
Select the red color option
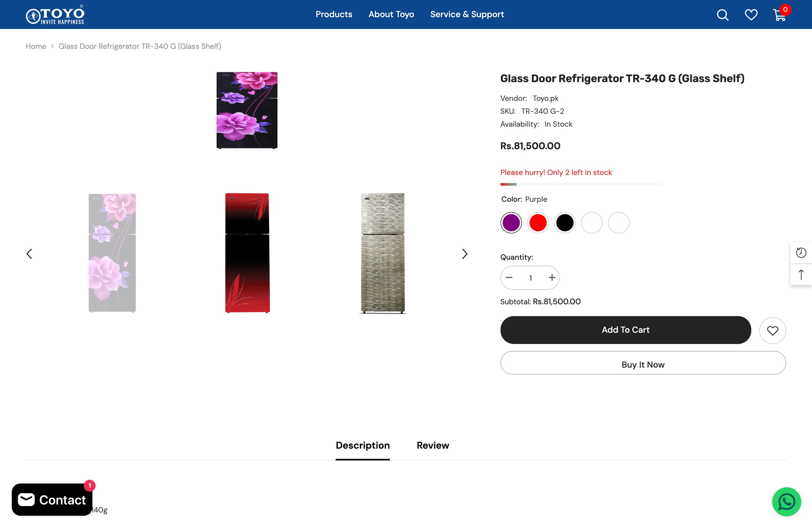[538, 223]
